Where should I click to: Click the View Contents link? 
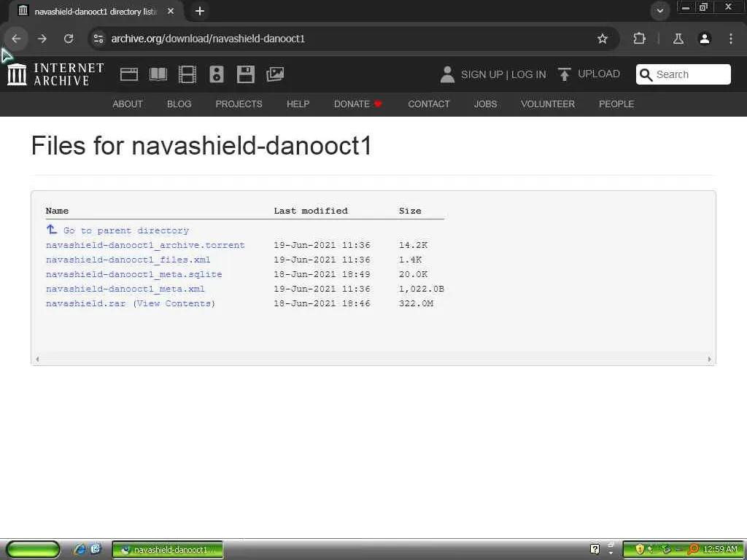[x=174, y=304]
